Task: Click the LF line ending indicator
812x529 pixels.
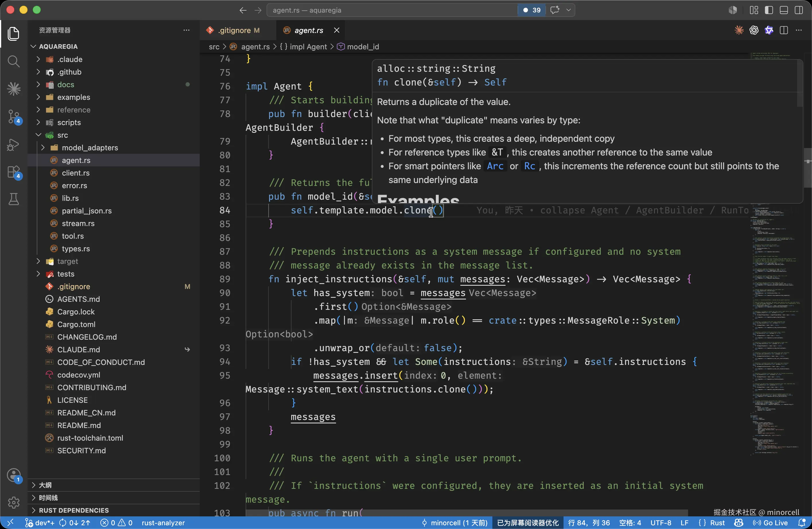Action: click(x=684, y=522)
